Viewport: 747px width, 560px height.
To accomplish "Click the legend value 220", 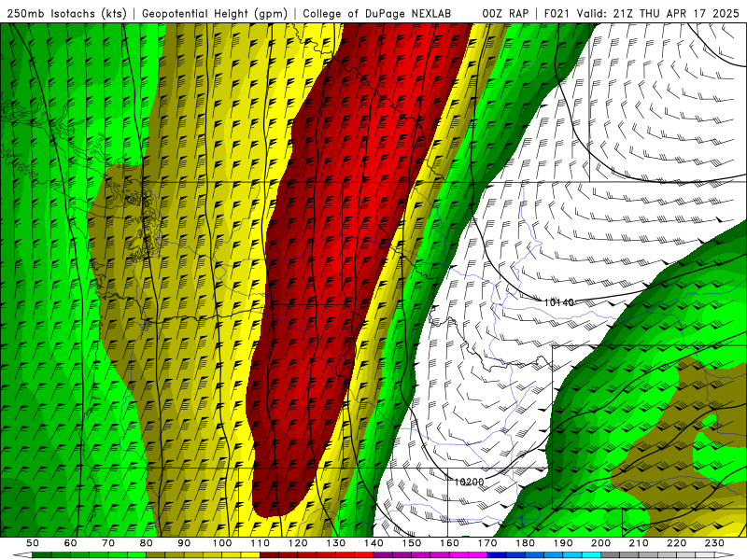I will [x=677, y=543].
